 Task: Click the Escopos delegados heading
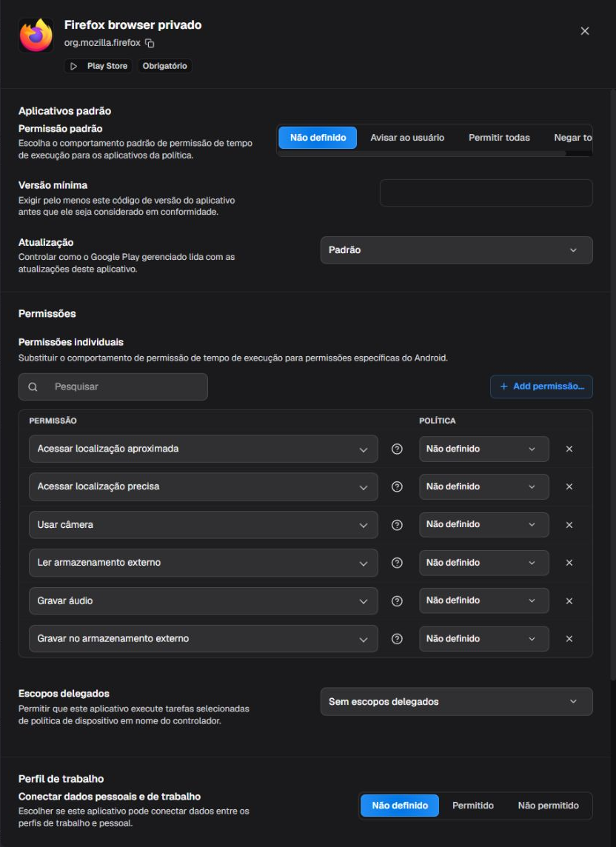tap(64, 694)
